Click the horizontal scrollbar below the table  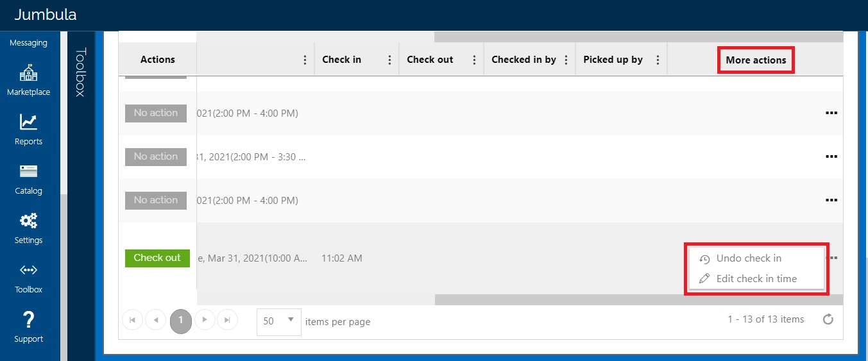(x=638, y=299)
